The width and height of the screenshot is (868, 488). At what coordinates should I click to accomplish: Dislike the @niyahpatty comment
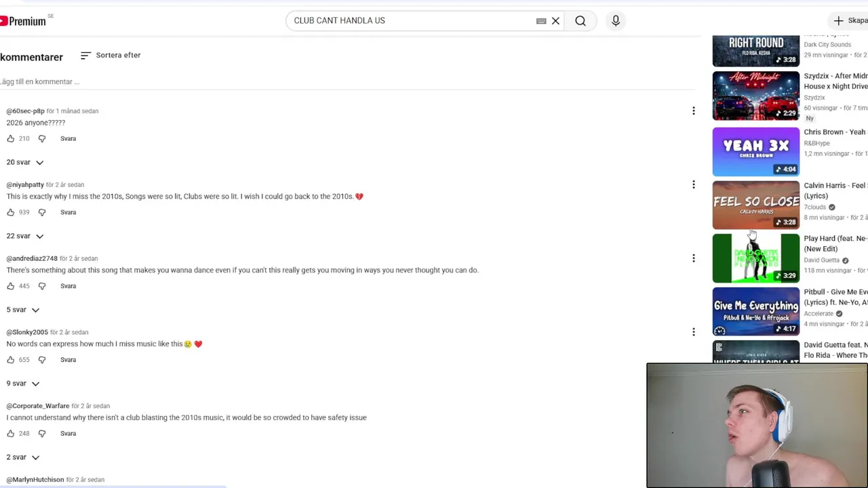pos(42,213)
